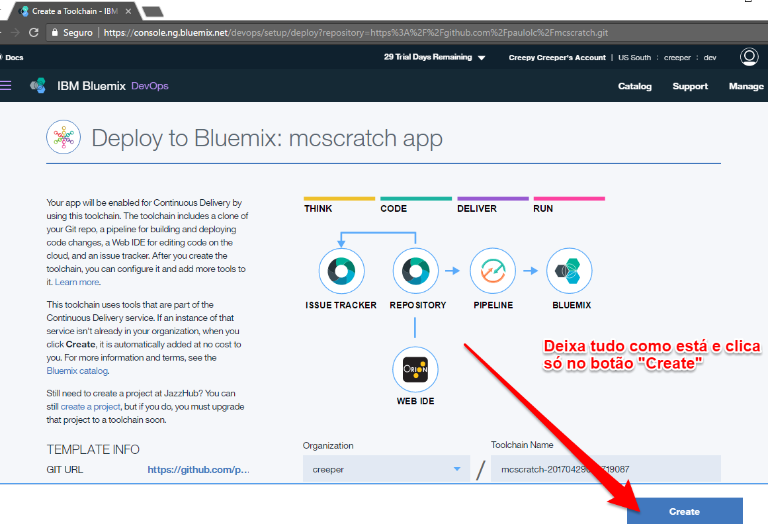
Task: Click the IBM Bluemix hexagon logo
Action: pyautogui.click(x=38, y=86)
